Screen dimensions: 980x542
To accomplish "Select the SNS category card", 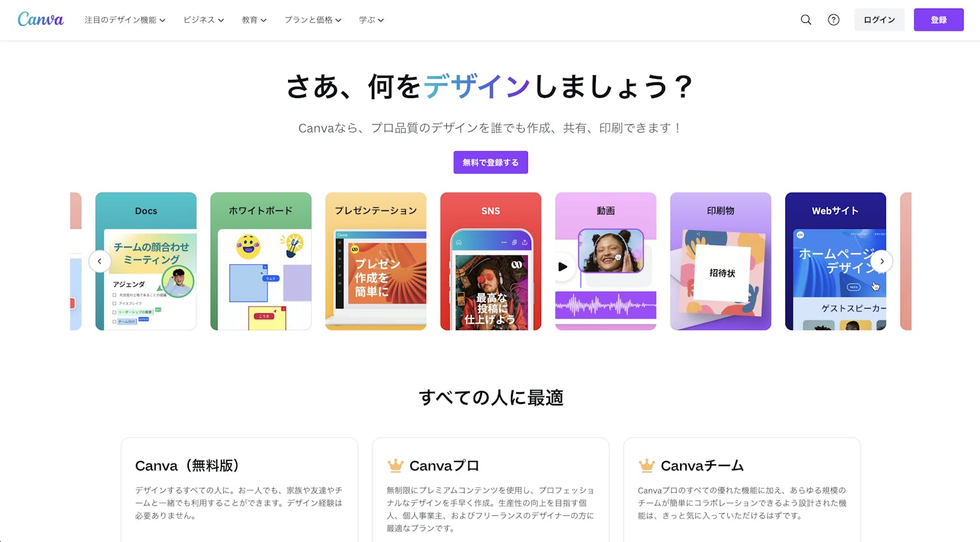I will pos(491,262).
